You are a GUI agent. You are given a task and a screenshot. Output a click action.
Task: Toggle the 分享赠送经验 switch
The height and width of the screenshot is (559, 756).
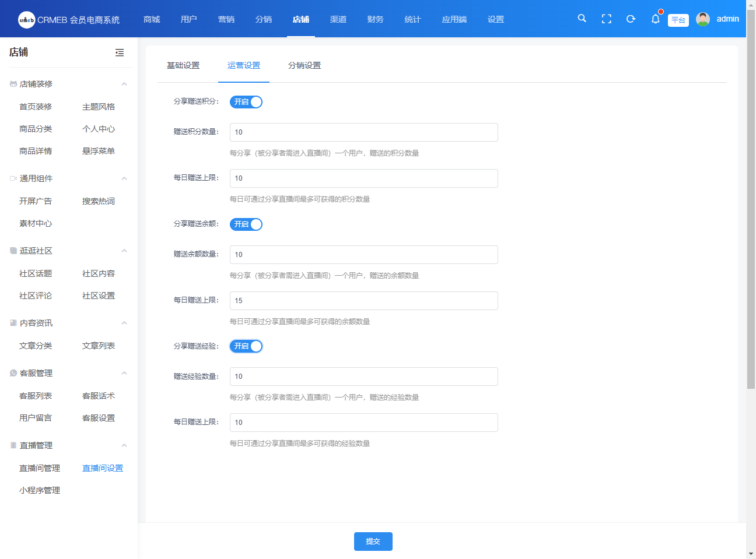246,346
